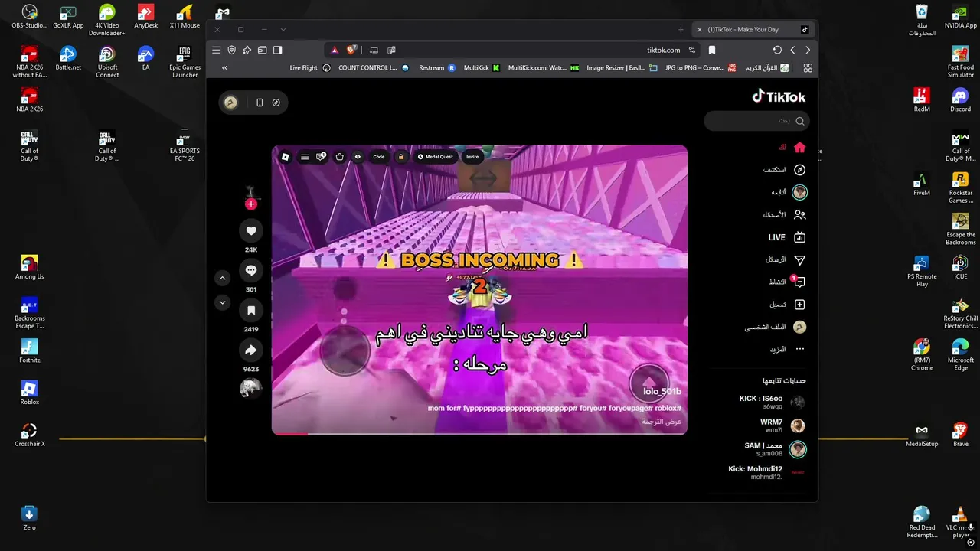
Task: Open the More three-dots menu in TikTok
Action: (799, 349)
